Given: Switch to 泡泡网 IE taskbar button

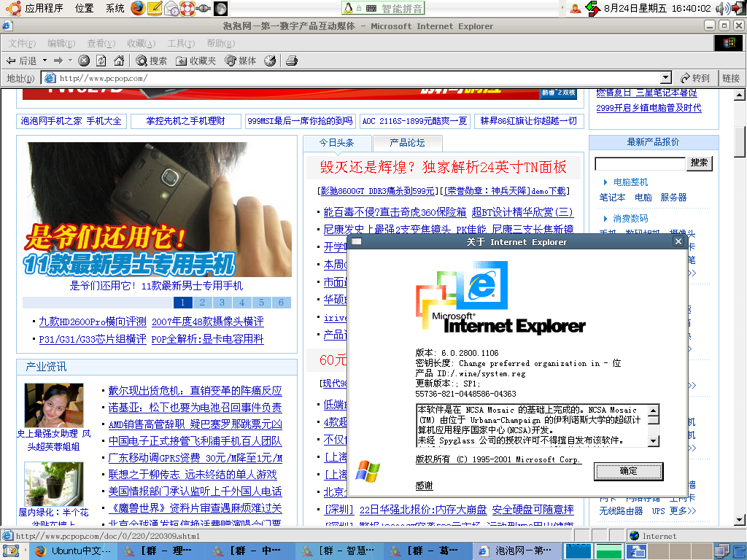Looking at the screenshot, I should [x=517, y=551].
